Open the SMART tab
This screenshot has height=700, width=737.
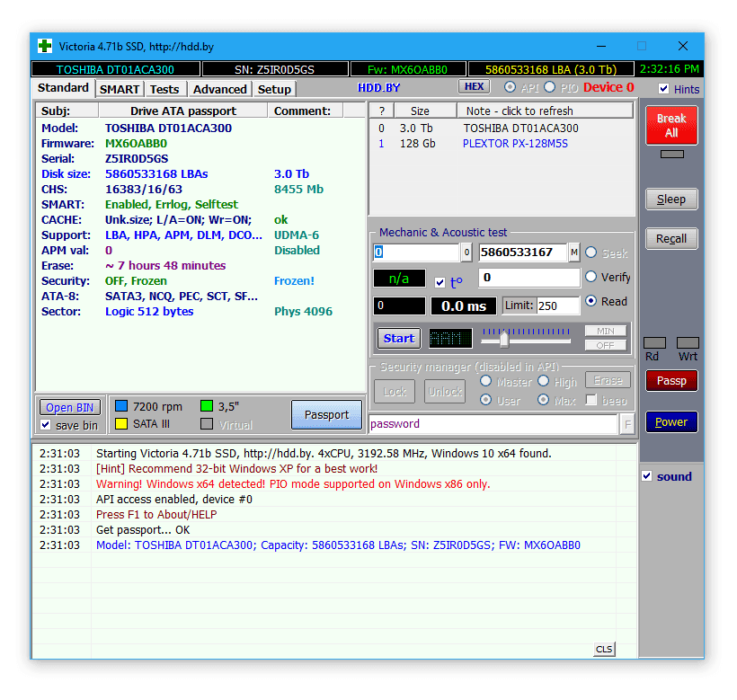coord(120,89)
